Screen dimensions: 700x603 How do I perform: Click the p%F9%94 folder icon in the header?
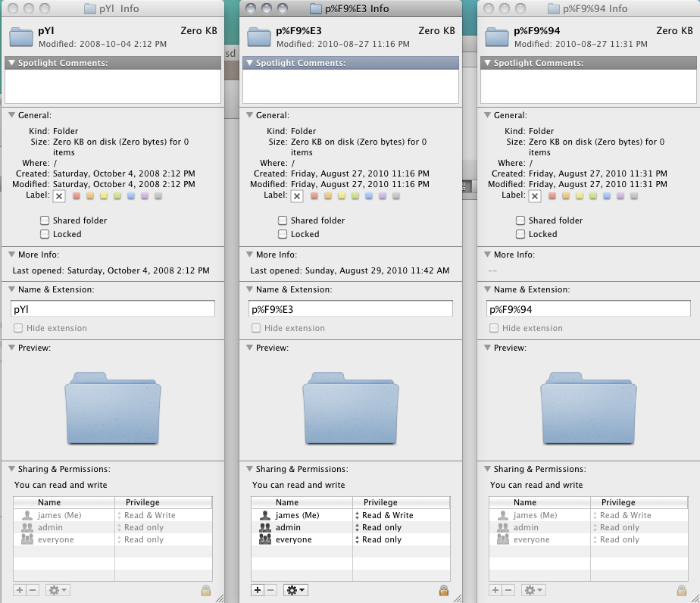(x=497, y=36)
